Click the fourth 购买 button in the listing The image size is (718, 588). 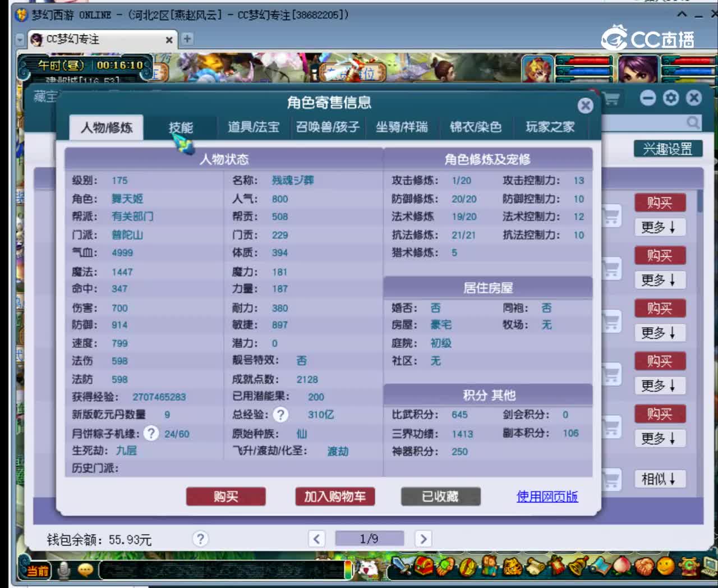(660, 361)
